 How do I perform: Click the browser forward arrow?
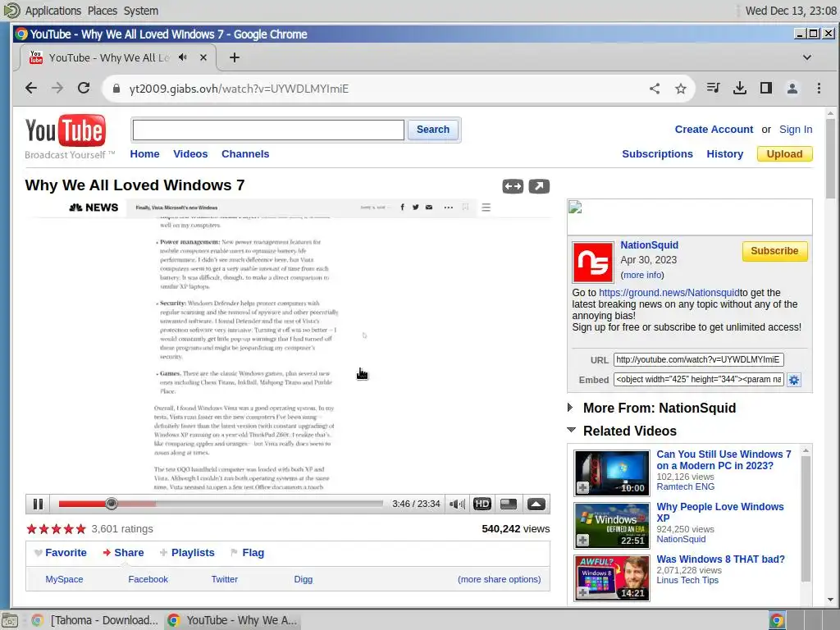[x=57, y=89]
